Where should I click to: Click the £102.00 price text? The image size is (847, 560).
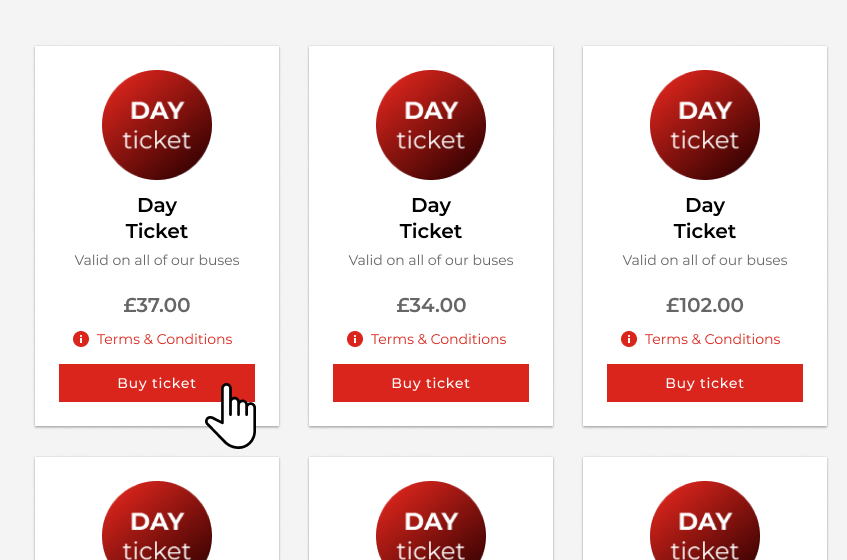(x=705, y=305)
